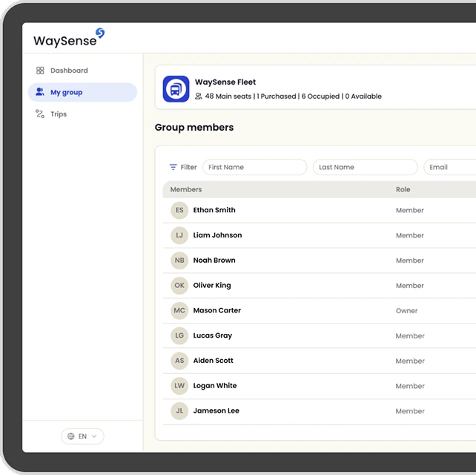Open the EN language dropdown
The image size is (476, 475).
click(x=82, y=436)
